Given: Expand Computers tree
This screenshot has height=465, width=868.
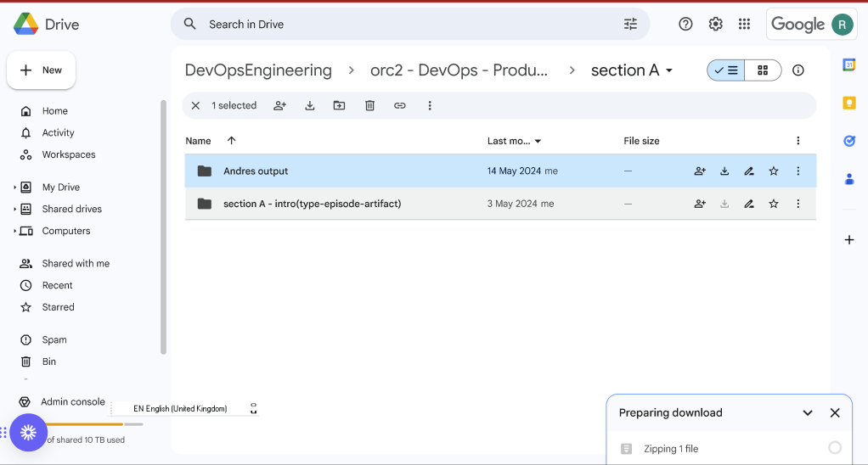Looking at the screenshot, I should [14, 231].
